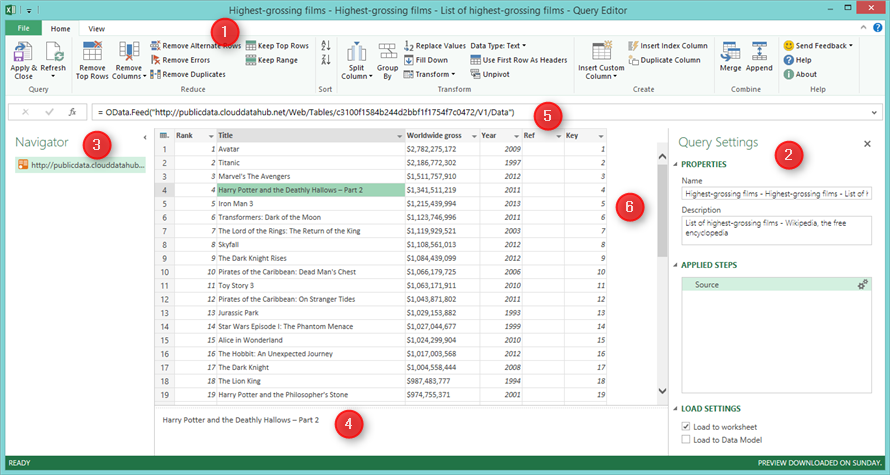890x475 pixels.
Task: Click the Remove Top Rows icon
Action: pyautogui.click(x=92, y=52)
